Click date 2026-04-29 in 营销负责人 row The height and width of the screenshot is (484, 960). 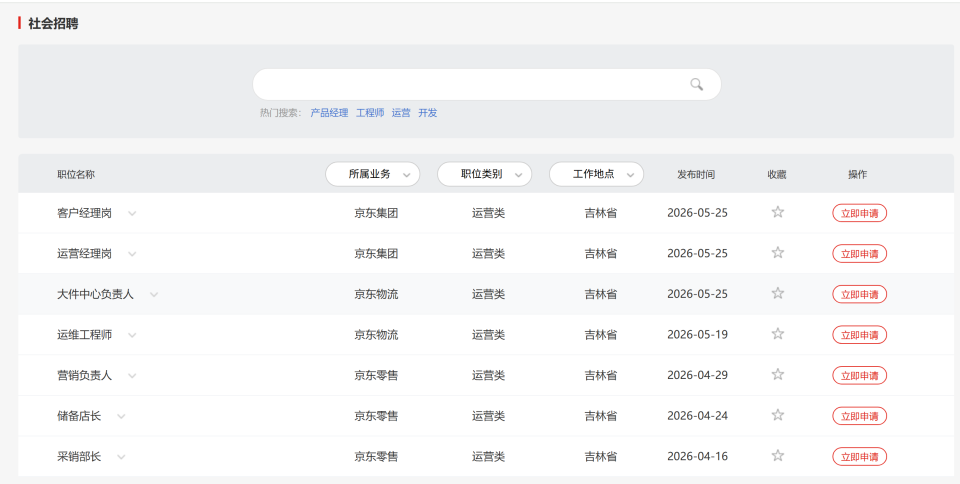697,375
